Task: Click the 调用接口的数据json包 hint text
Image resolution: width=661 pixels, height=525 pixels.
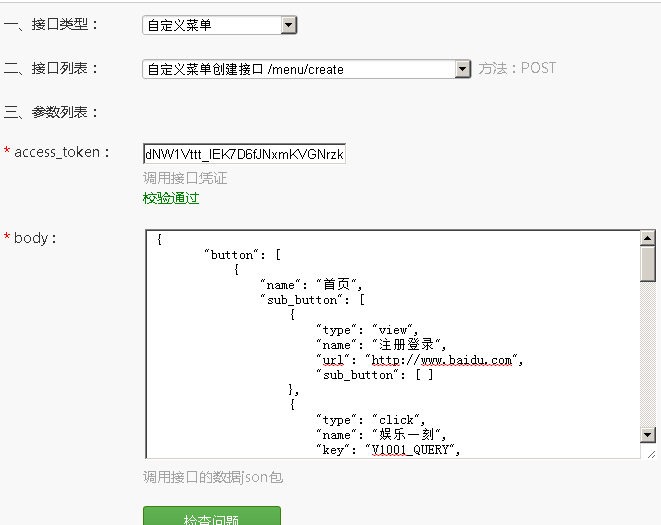Action: click(212, 477)
